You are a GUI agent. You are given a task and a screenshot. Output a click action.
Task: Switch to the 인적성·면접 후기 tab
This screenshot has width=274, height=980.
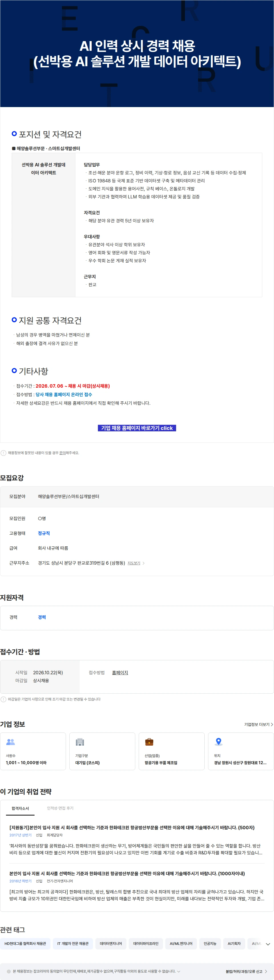pyautogui.click(x=60, y=808)
